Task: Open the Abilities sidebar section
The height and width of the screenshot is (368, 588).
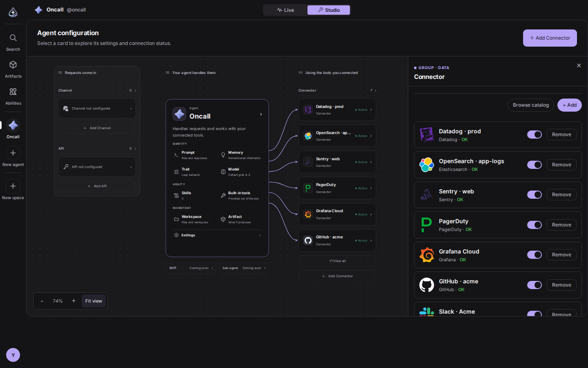Action: (13, 96)
